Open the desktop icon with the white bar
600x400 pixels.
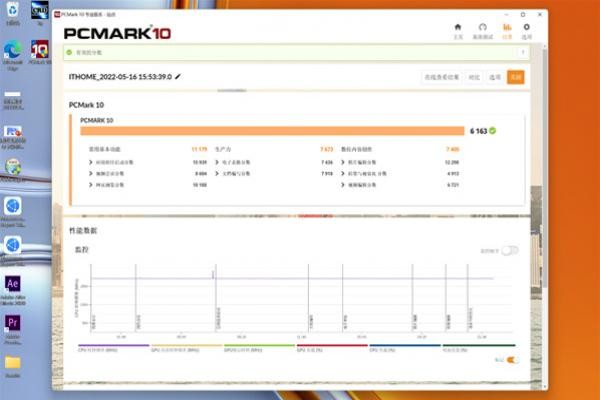point(13,100)
